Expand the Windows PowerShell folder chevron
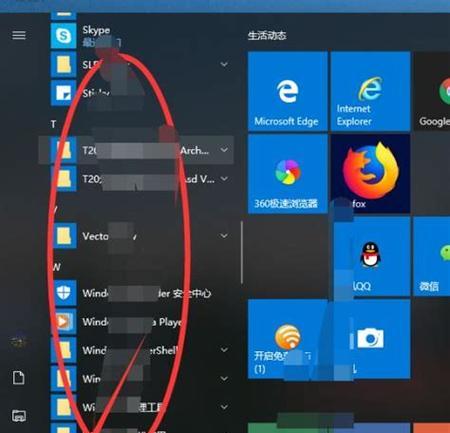The height and width of the screenshot is (433, 450). pos(224,350)
